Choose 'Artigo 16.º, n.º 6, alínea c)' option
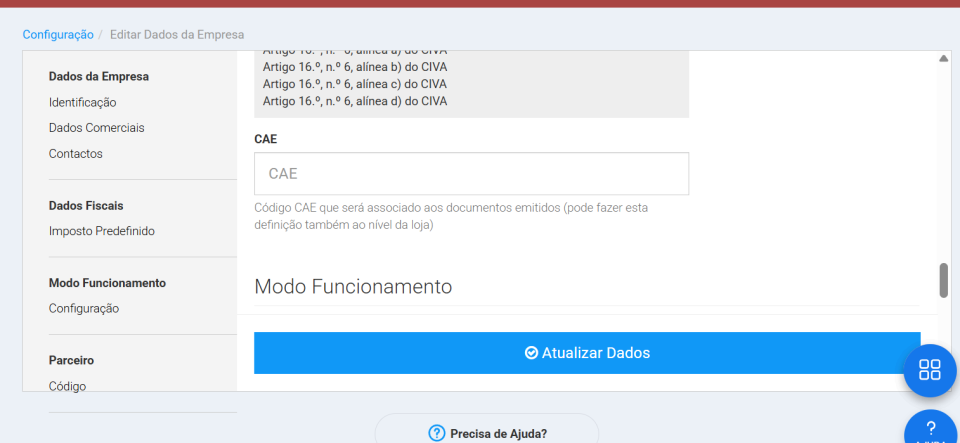960x443 pixels. coord(354,84)
